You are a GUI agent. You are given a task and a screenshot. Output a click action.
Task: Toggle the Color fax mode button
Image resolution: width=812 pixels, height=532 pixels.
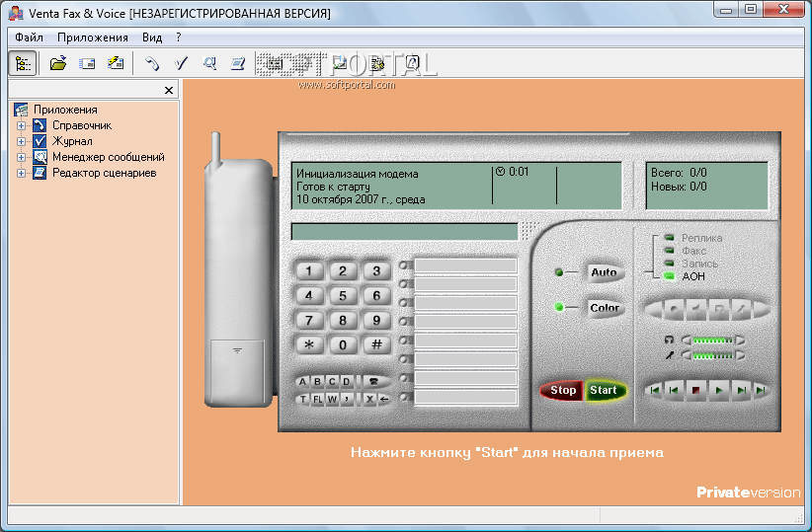605,308
